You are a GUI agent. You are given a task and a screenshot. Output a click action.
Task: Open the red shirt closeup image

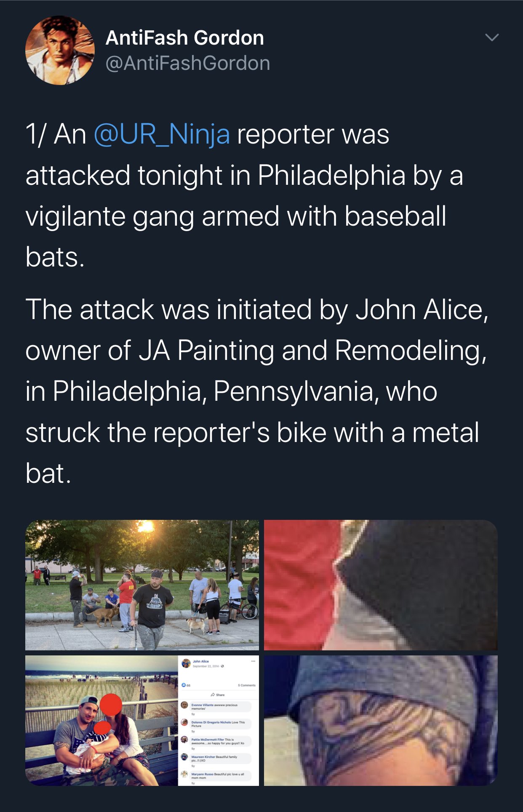(381, 585)
